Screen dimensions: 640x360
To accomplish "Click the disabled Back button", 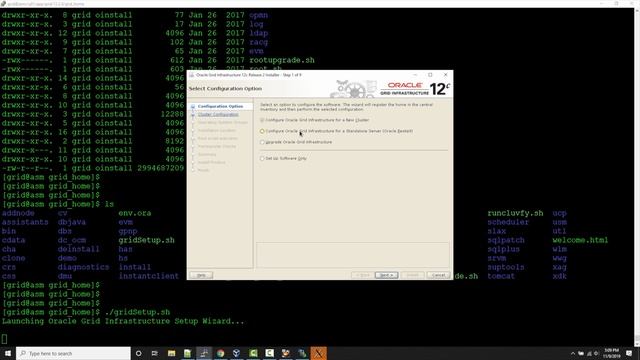I will (x=362, y=275).
